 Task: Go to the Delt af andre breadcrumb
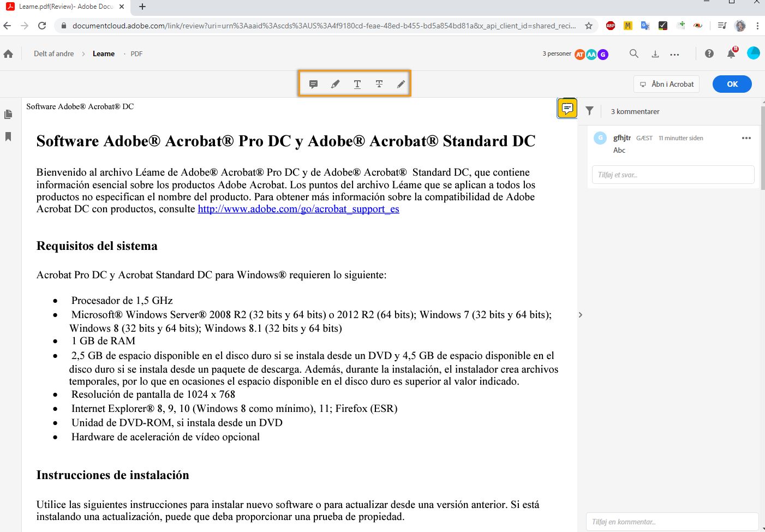click(x=53, y=53)
